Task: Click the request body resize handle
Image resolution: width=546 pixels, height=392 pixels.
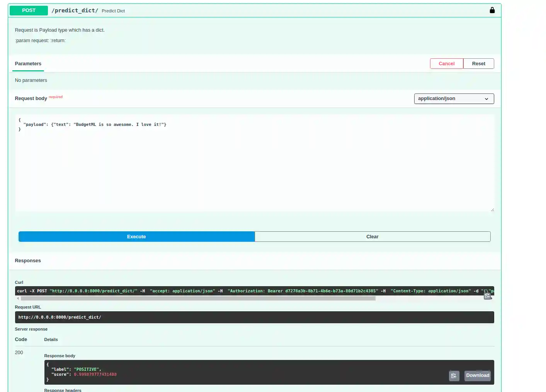Action: point(492,209)
